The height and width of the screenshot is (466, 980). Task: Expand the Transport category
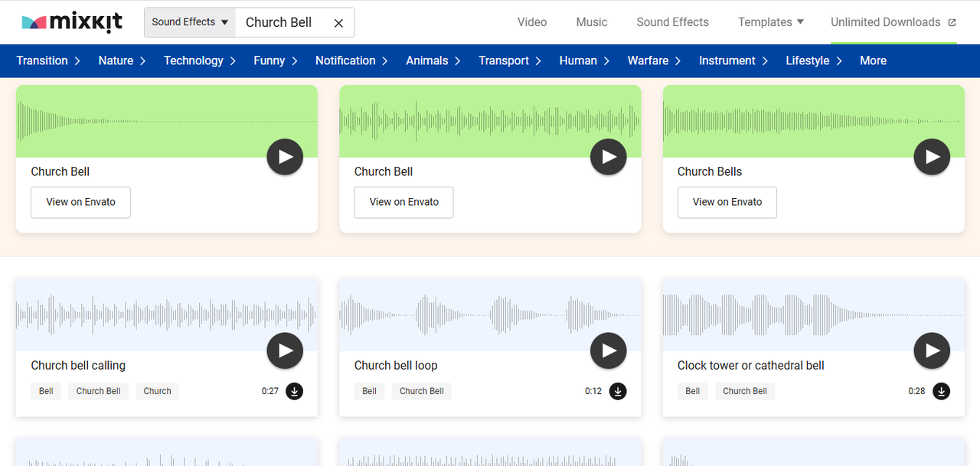[x=510, y=60]
